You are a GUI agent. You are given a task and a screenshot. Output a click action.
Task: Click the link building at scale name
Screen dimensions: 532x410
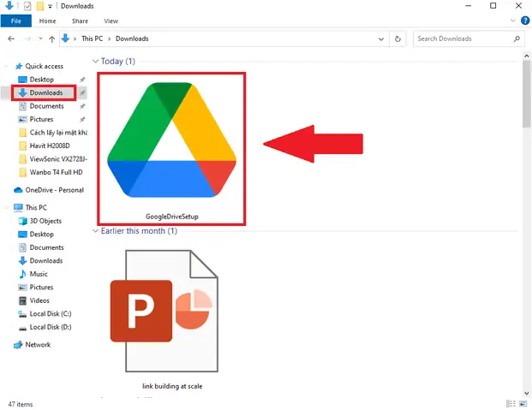pyautogui.click(x=172, y=386)
